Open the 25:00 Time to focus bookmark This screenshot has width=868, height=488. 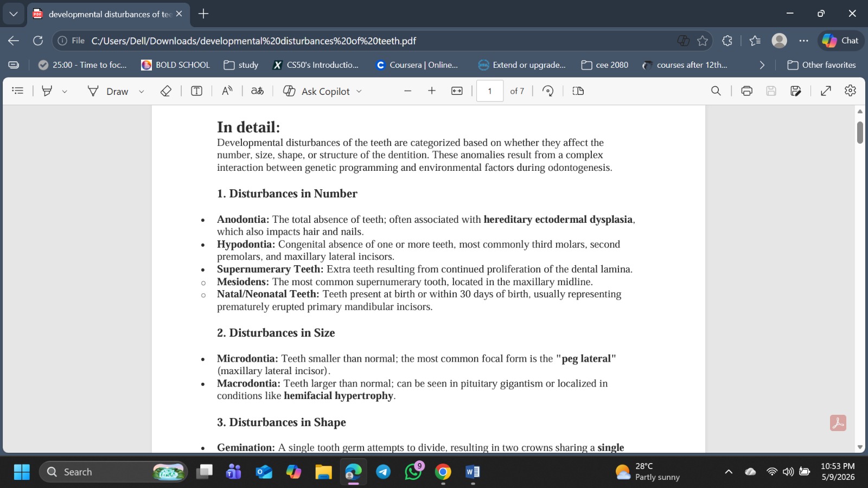(x=83, y=65)
